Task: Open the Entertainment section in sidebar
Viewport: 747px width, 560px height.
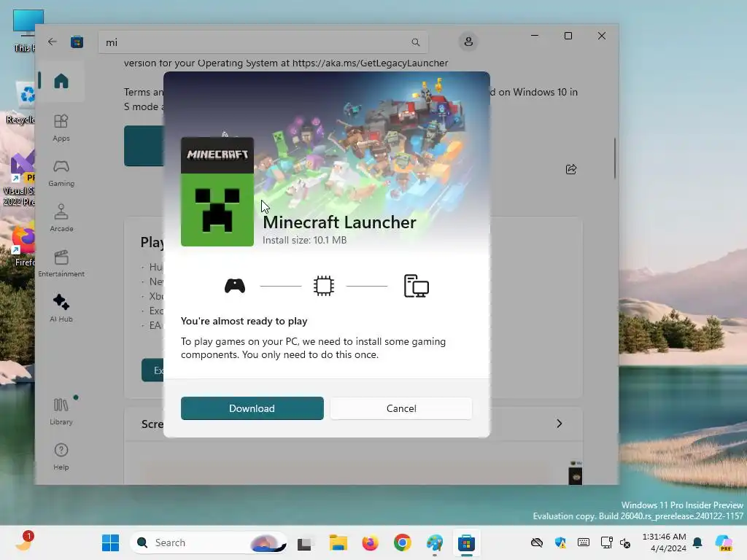Action: [61, 263]
